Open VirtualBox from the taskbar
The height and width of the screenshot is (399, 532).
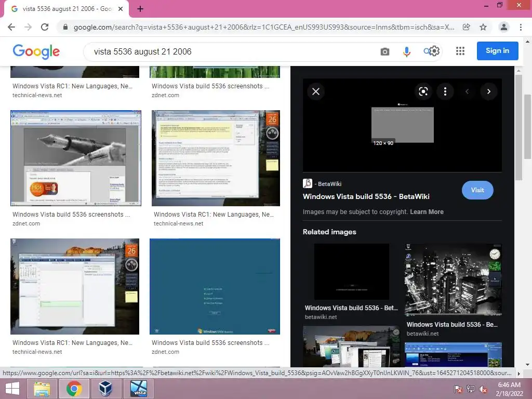(x=105, y=389)
